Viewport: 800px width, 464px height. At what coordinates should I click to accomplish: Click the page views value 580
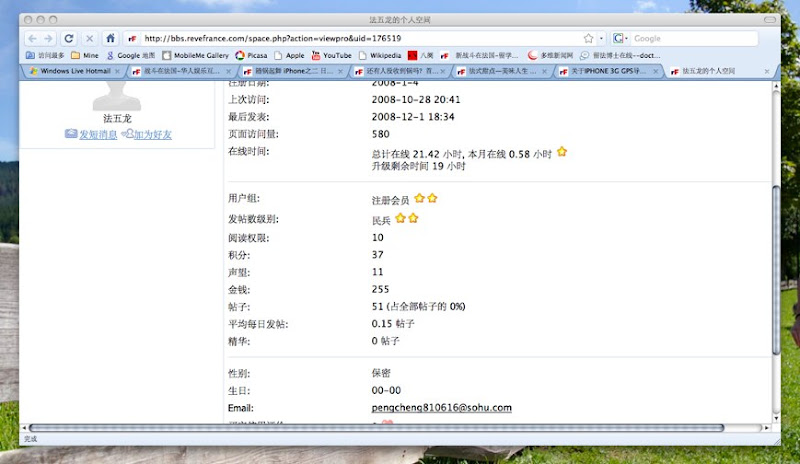click(x=381, y=134)
